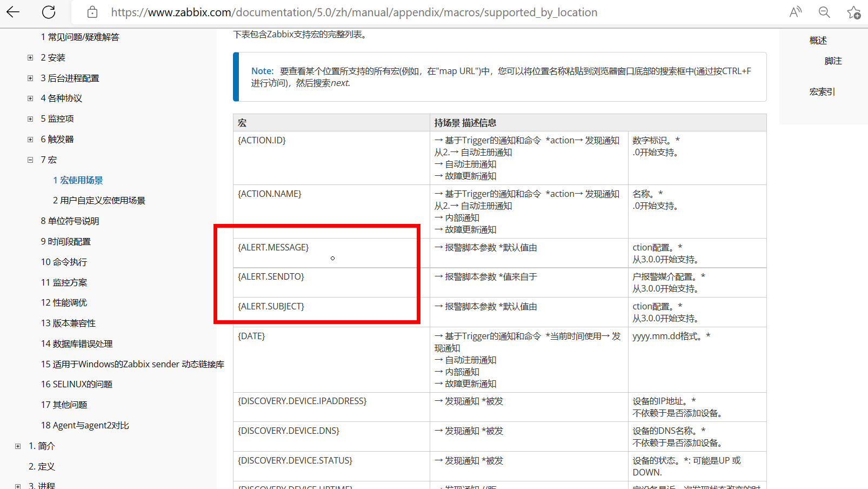This screenshot has height=489, width=868.
Task: Click the {ALERT.SUBJECT} macro cell
Action: pyautogui.click(x=331, y=312)
